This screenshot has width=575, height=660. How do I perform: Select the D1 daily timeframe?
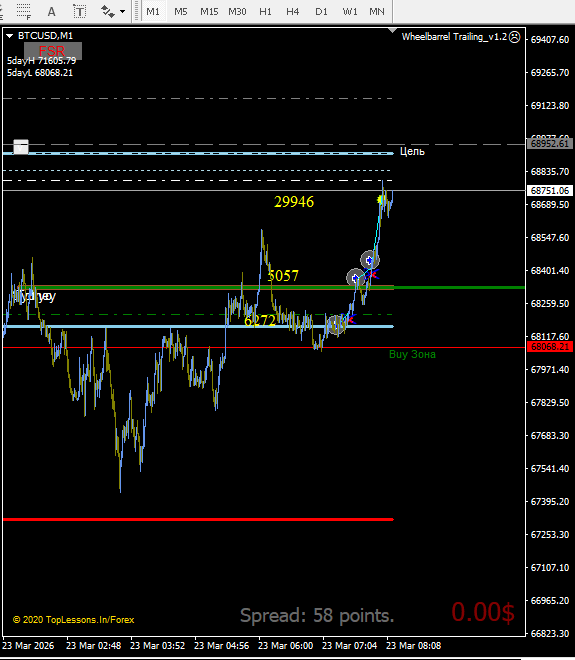[x=321, y=11]
